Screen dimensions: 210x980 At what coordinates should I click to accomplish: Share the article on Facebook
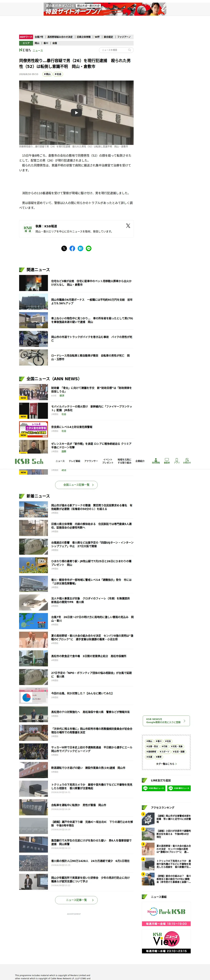click(x=72, y=248)
